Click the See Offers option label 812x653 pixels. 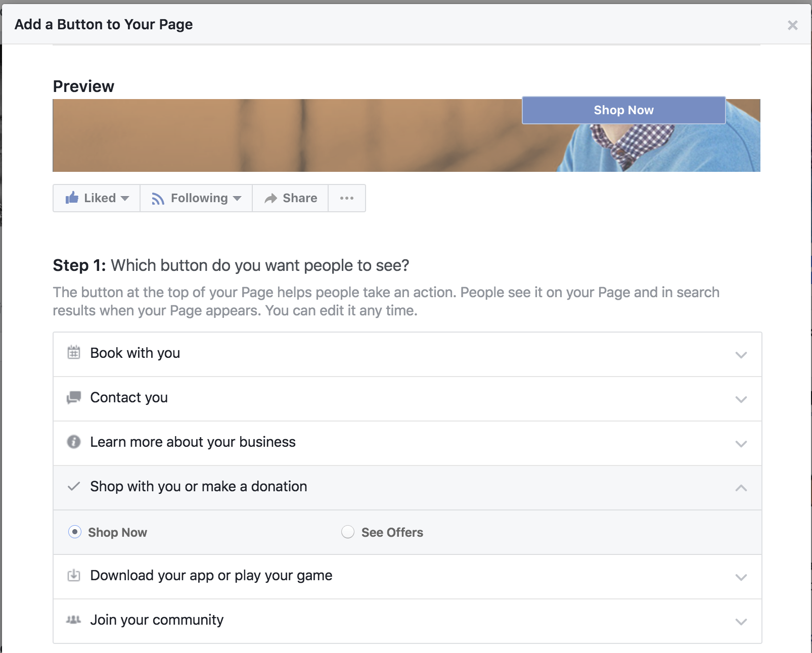(392, 532)
